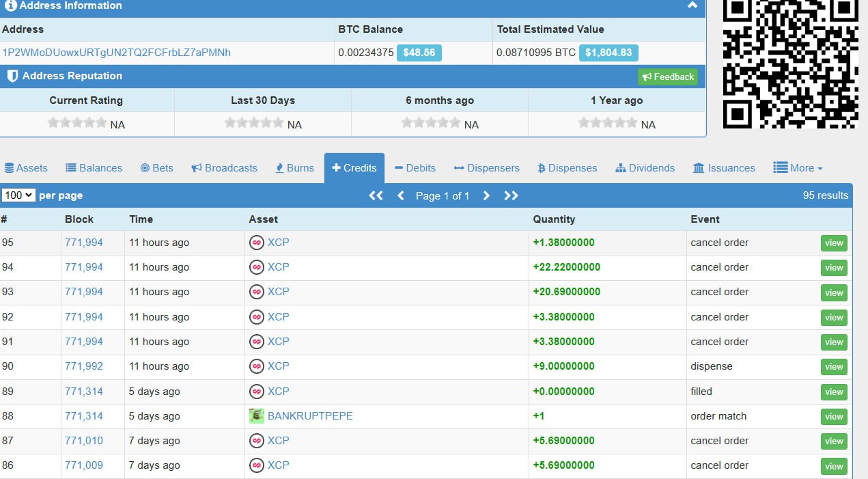Switch to the Burns tab
Viewport: 868px width, 479px height.
pyautogui.click(x=295, y=168)
